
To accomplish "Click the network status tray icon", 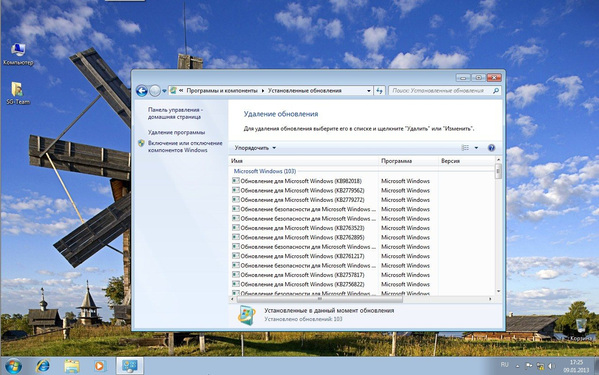I will 540,366.
